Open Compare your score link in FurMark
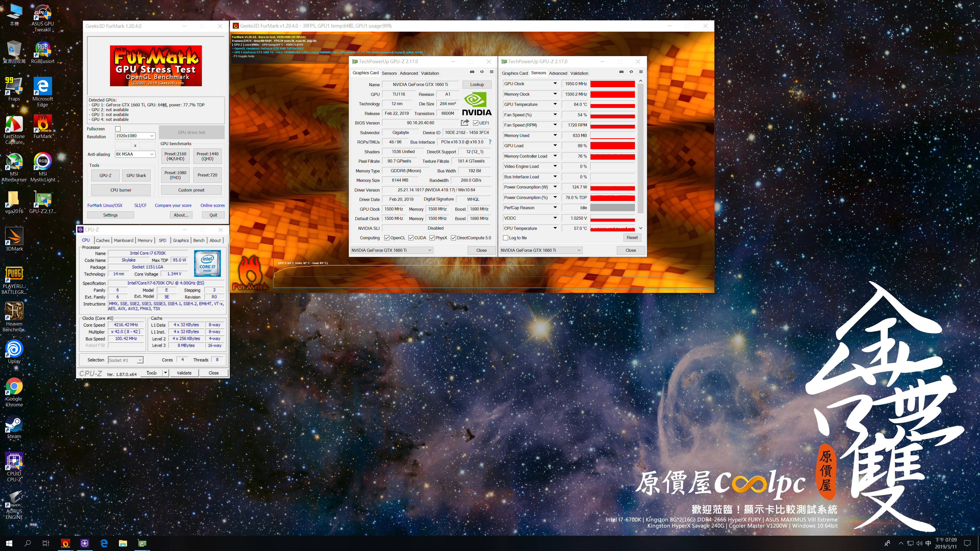The width and height of the screenshot is (980, 551). pyautogui.click(x=173, y=205)
